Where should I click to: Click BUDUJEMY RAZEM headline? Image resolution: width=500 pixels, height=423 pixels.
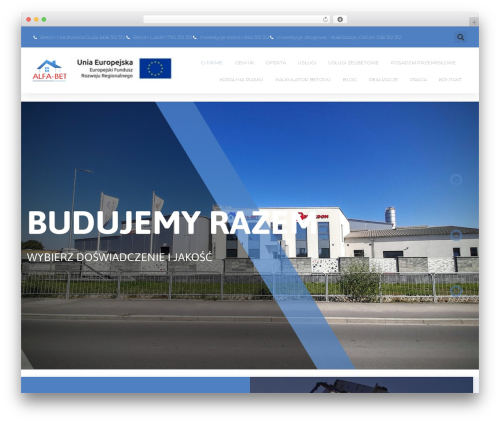click(172, 223)
